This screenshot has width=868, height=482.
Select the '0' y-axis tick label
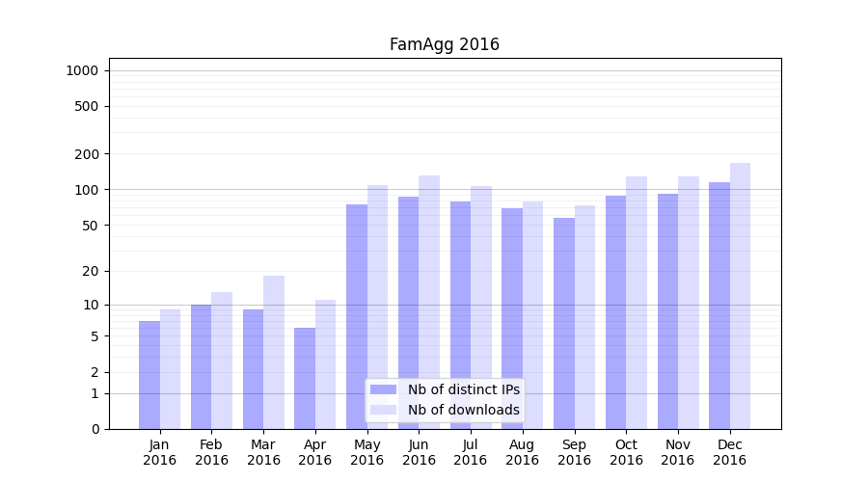point(95,429)
